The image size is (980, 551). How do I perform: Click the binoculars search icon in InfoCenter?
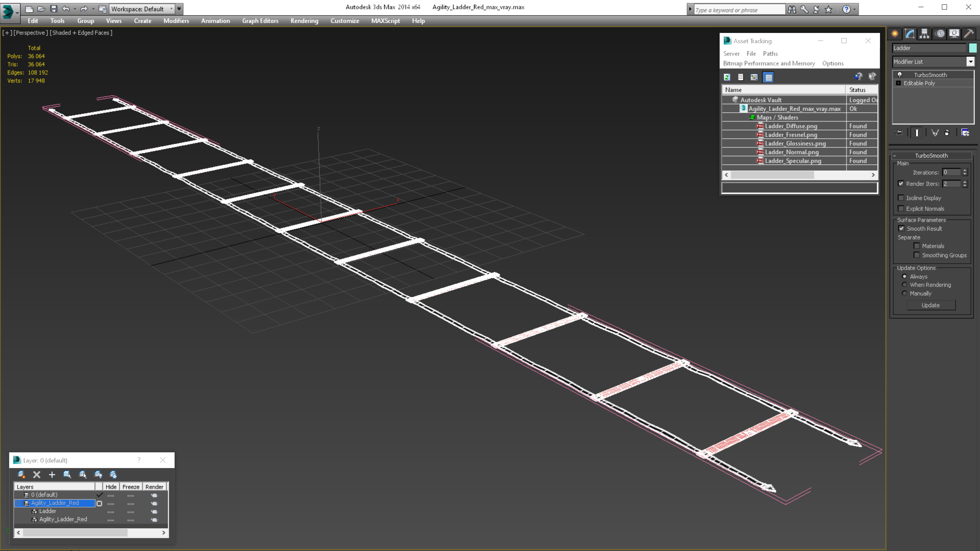click(x=792, y=10)
